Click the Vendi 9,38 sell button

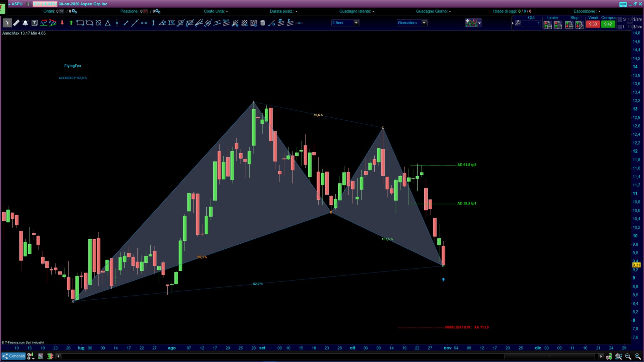[x=593, y=24]
